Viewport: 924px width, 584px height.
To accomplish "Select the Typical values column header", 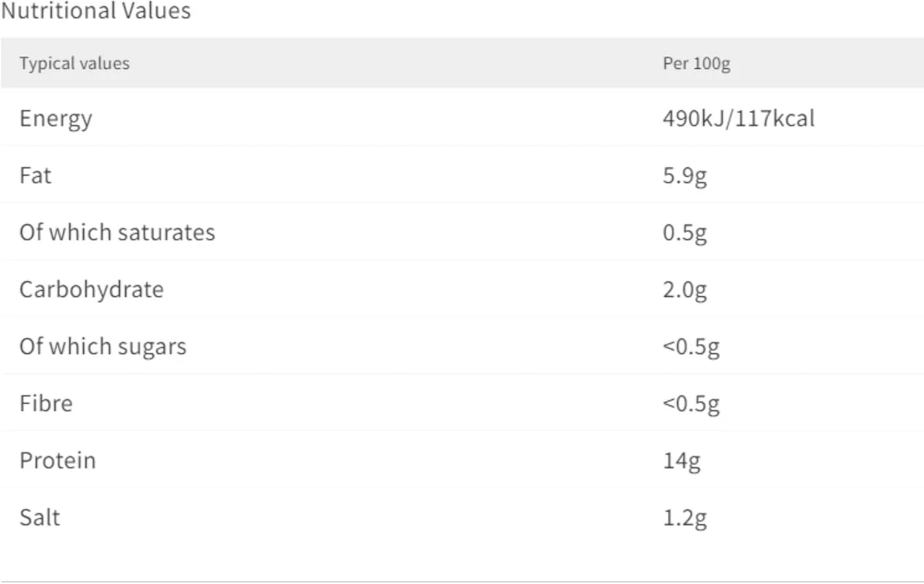I will coord(74,63).
